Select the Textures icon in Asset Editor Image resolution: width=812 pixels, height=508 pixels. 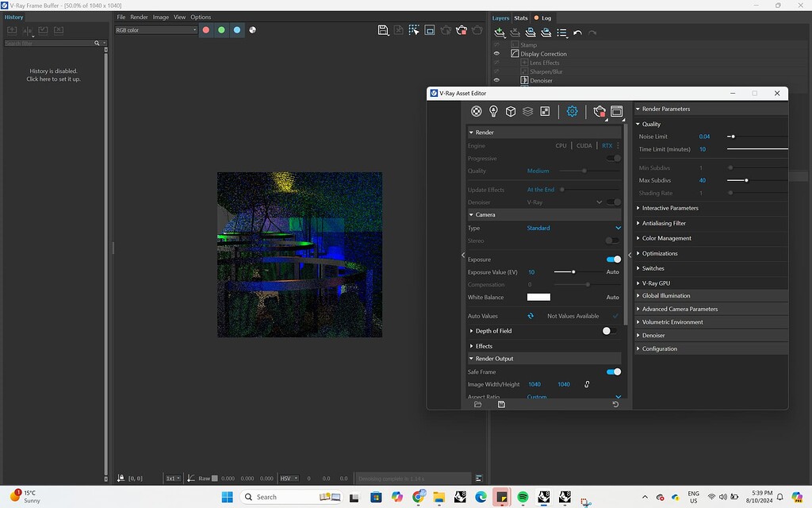(x=545, y=111)
